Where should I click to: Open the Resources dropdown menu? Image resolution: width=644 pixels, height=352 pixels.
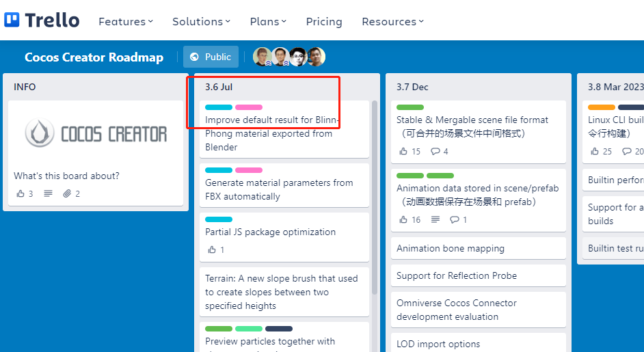[392, 21]
